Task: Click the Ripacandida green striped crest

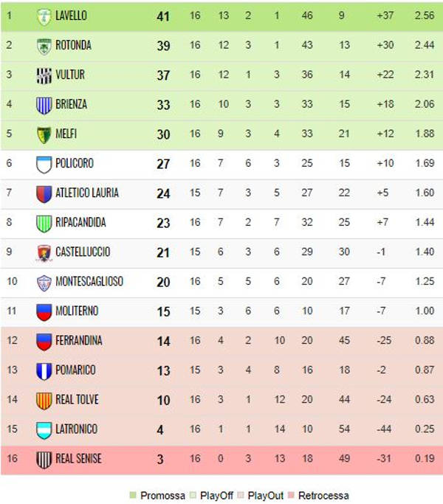Action: pyautogui.click(x=44, y=223)
